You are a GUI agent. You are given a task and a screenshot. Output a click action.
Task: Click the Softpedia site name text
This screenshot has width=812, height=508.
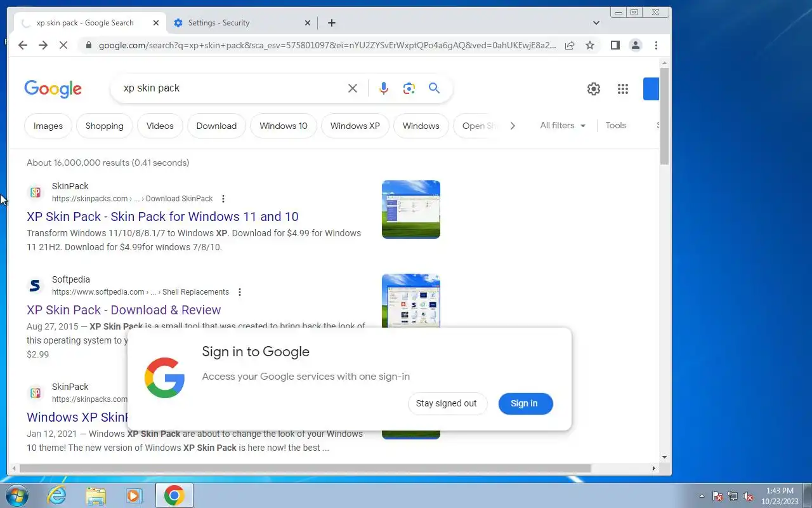point(71,279)
